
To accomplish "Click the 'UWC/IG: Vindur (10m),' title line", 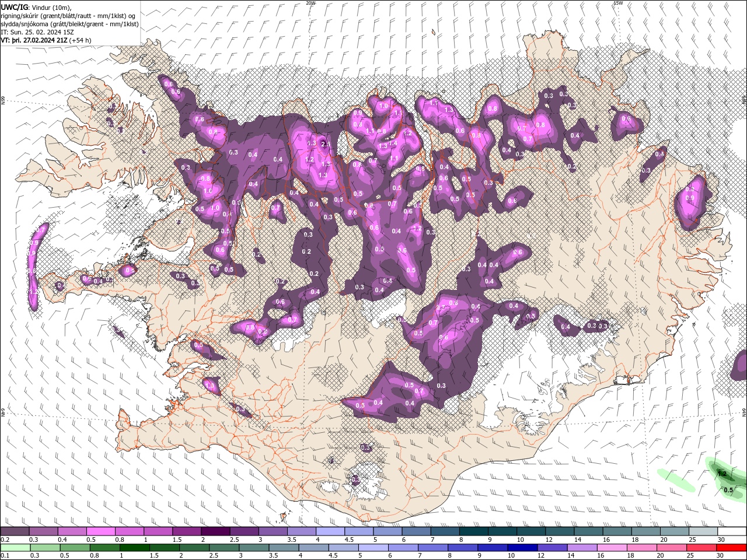I will point(36,7).
